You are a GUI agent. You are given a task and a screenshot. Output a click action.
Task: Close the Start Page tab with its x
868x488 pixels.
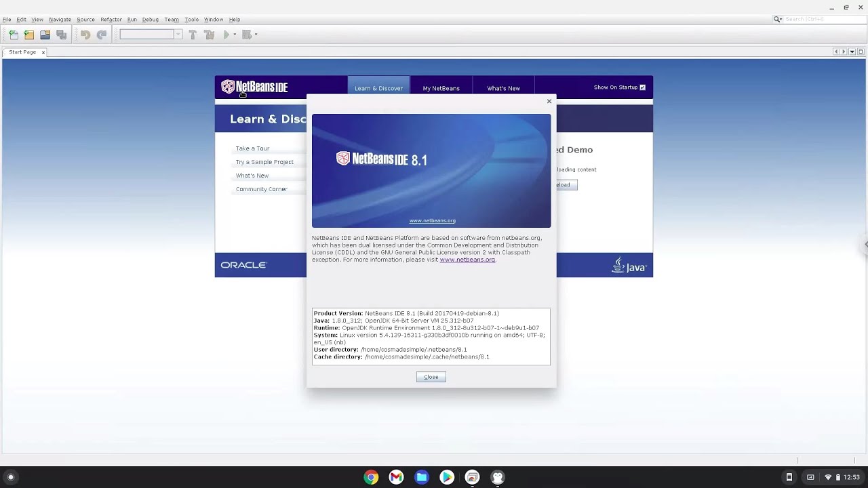tap(43, 52)
